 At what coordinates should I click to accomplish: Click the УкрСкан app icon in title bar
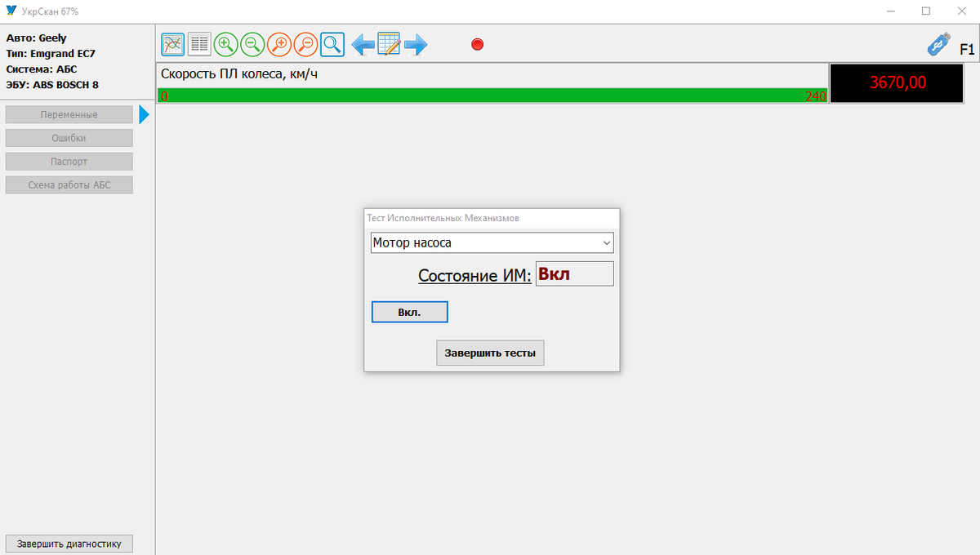(x=11, y=11)
